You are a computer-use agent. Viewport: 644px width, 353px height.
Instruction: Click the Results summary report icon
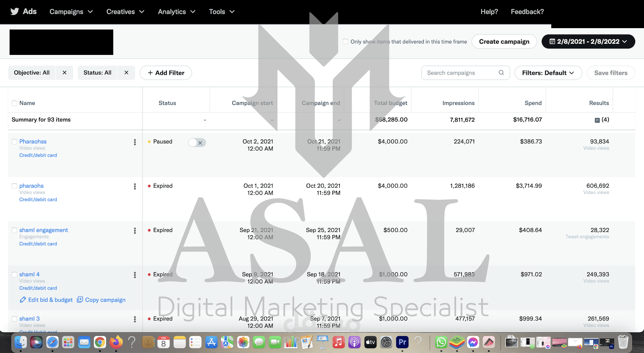pyautogui.click(x=597, y=120)
